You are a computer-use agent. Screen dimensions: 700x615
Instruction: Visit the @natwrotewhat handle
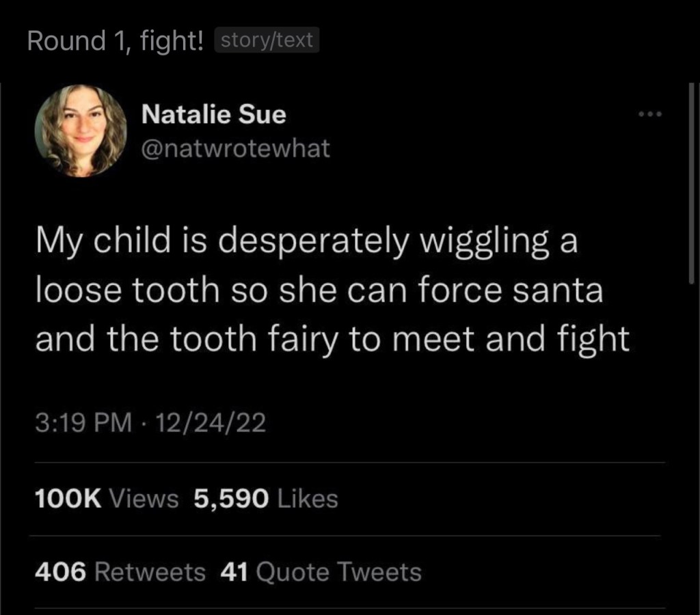coord(235,148)
